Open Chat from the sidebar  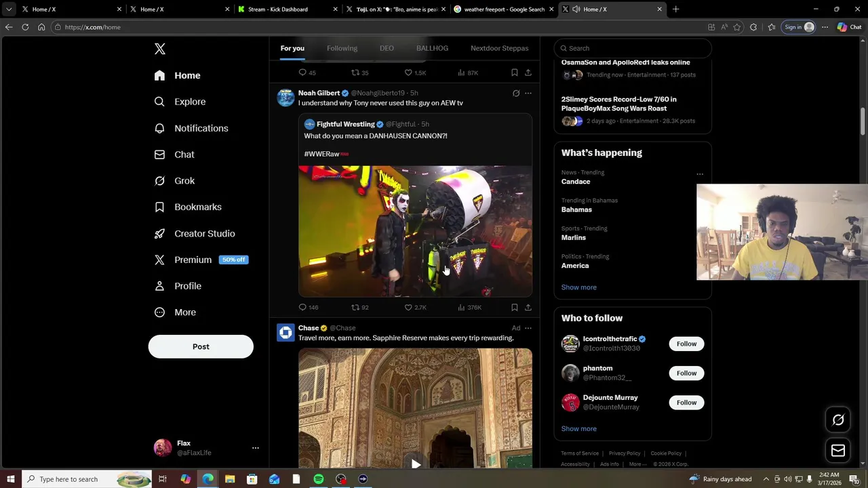click(x=175, y=155)
